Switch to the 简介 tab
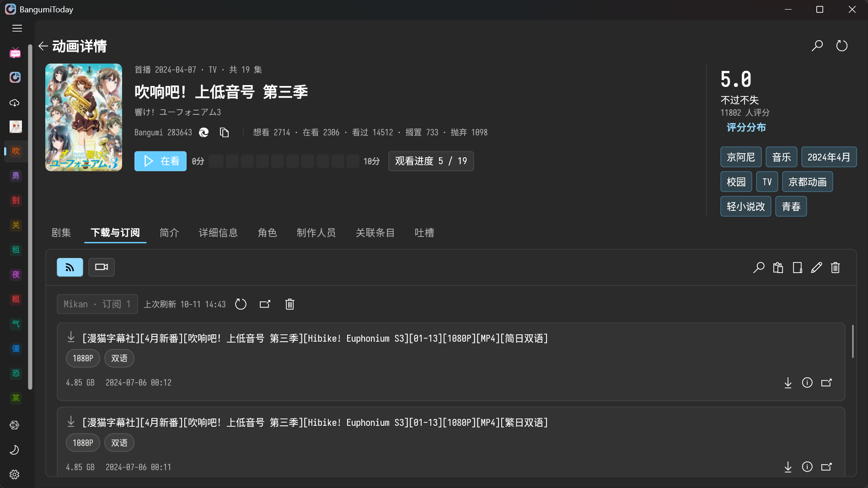The width and height of the screenshot is (868, 488). [169, 233]
